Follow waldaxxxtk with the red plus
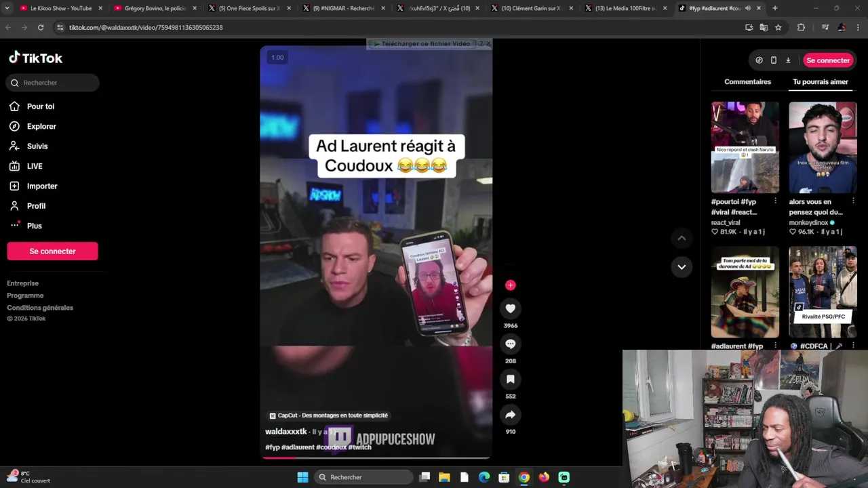868x488 pixels. pos(511,285)
